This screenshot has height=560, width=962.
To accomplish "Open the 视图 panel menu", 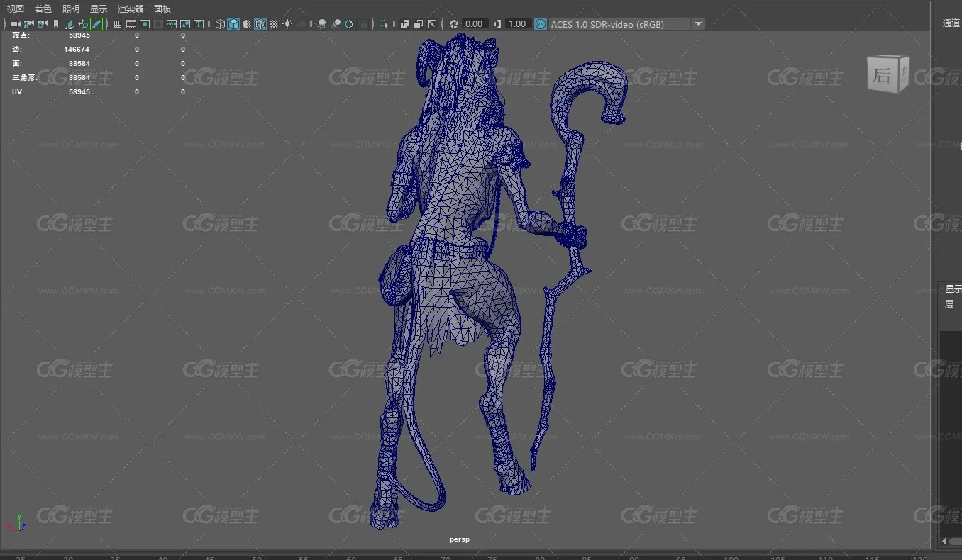I will click(16, 9).
